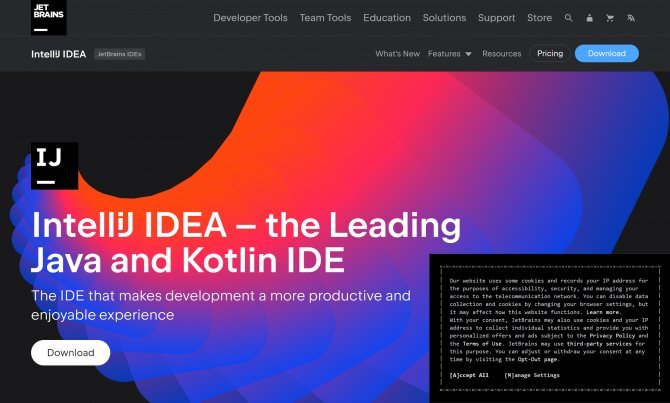This screenshot has width=670, height=403.
Task: Click the IntelliJ IDEA product name
Action: click(59, 54)
